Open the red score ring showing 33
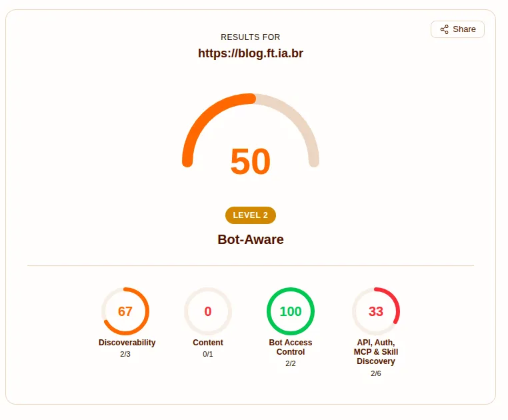 [376, 311]
